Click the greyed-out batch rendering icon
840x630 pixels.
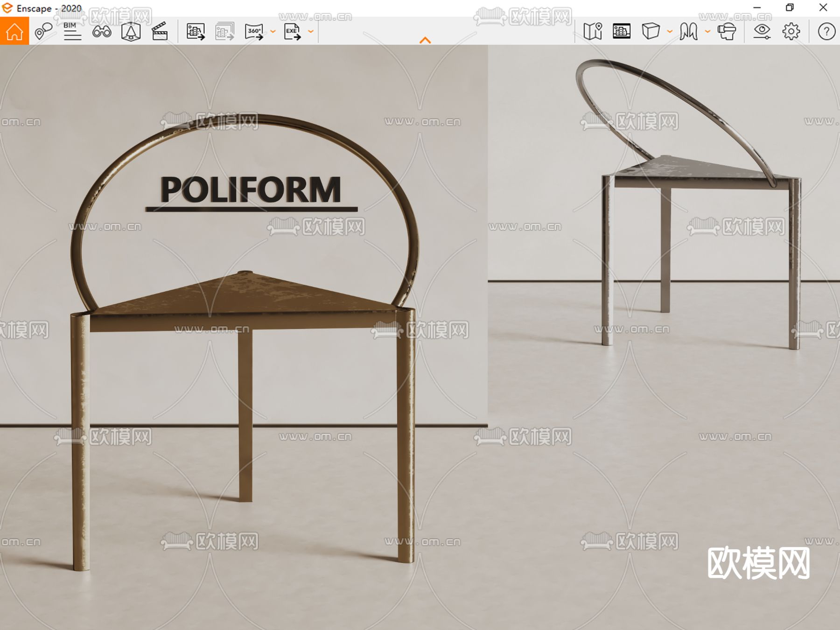pos(224,31)
